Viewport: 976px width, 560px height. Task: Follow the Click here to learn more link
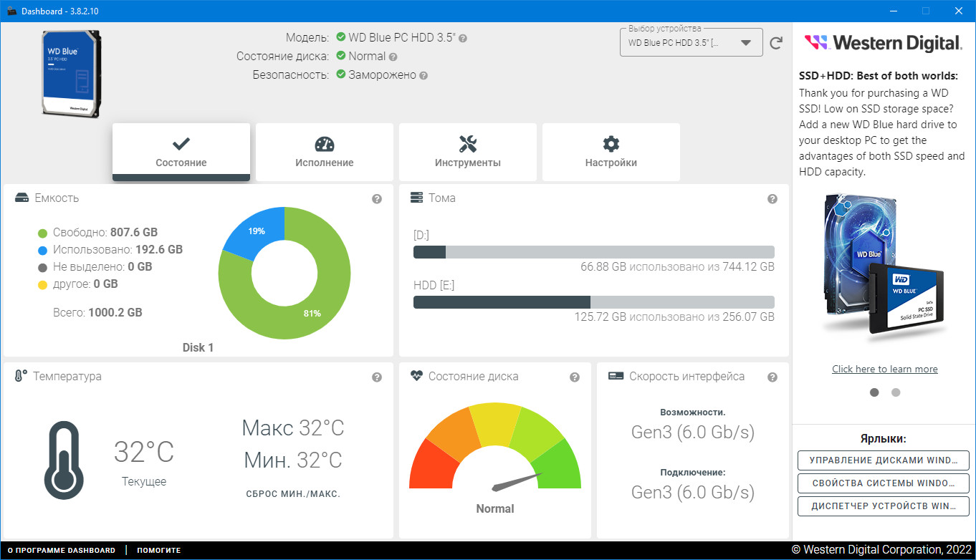click(885, 369)
